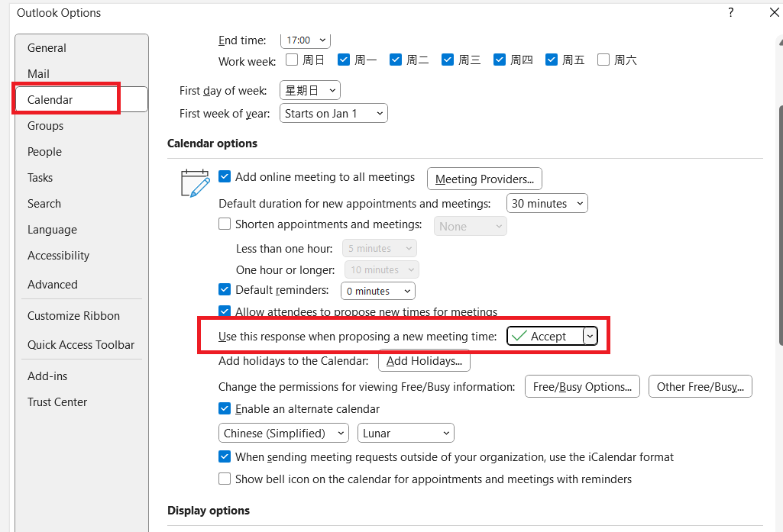Open the Quick Access Toolbar category
783x532 pixels.
coord(81,345)
